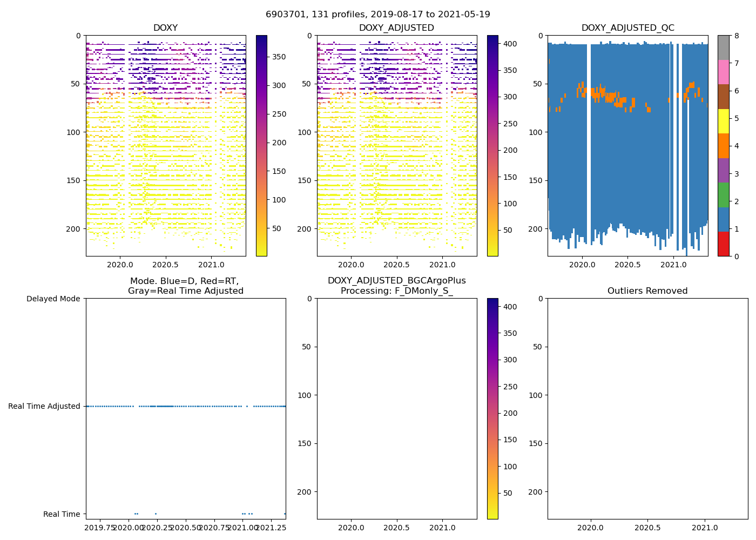Screen dimensions: 756x540
Task: Click the DOXY_ADJUSTED plot title
Action: click(x=396, y=28)
